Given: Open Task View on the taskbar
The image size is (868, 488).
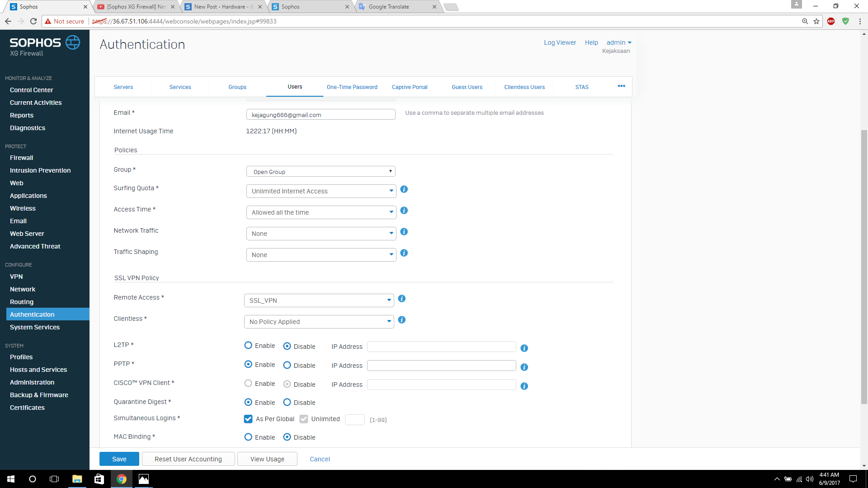Looking at the screenshot, I should tap(54, 479).
